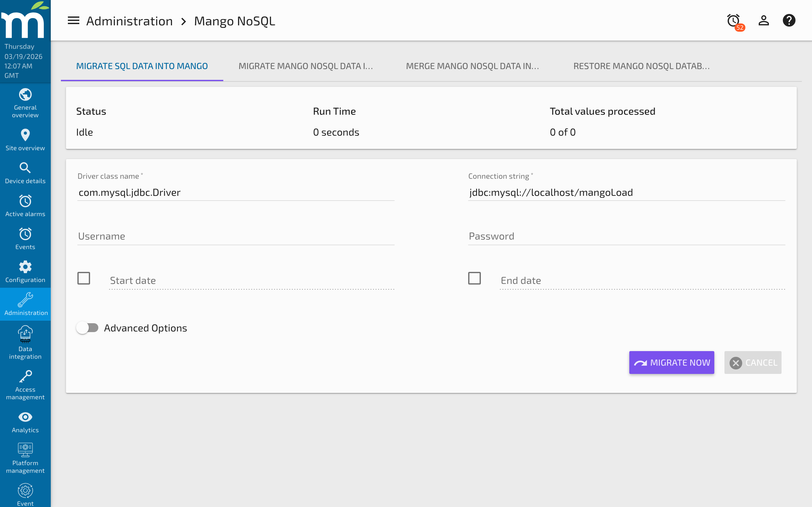Collapse the sidebar with the hamburger menu
The width and height of the screenshot is (812, 507).
tap(73, 21)
